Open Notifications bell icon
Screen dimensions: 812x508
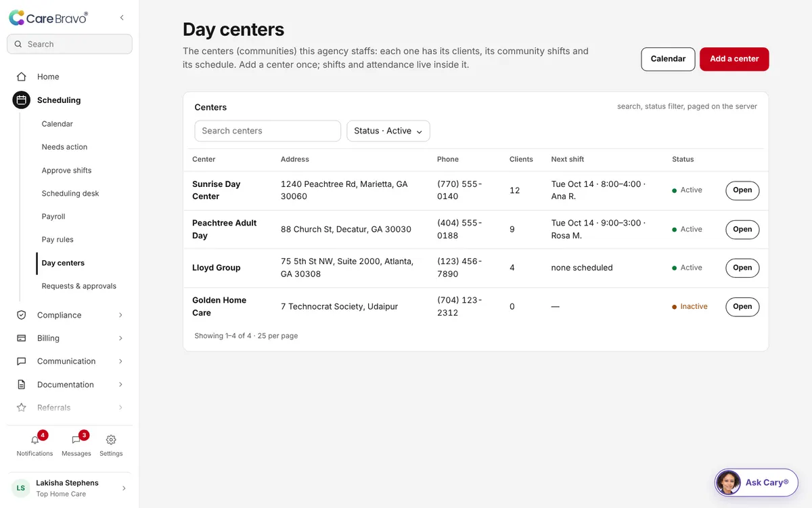click(35, 440)
